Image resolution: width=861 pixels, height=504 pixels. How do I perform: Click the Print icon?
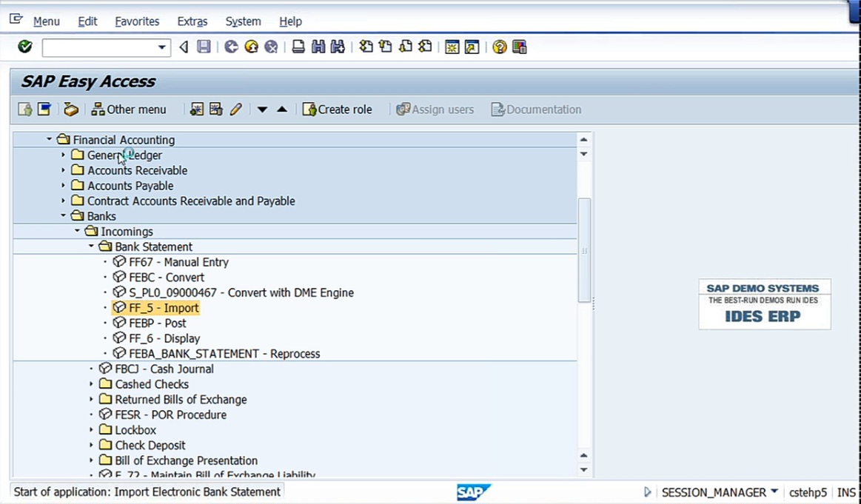pos(298,47)
